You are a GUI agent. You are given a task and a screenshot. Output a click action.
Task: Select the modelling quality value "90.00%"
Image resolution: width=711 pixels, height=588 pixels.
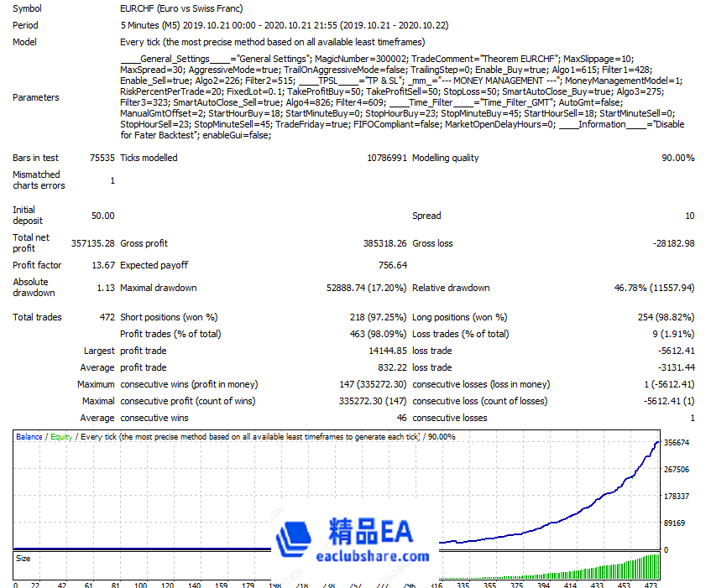[x=678, y=158]
